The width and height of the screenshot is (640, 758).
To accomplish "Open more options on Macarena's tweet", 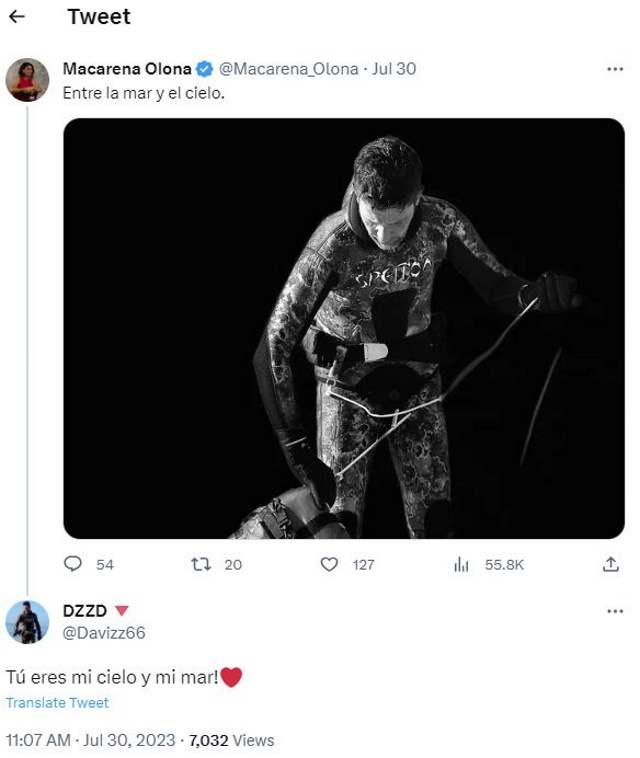I will (x=614, y=69).
